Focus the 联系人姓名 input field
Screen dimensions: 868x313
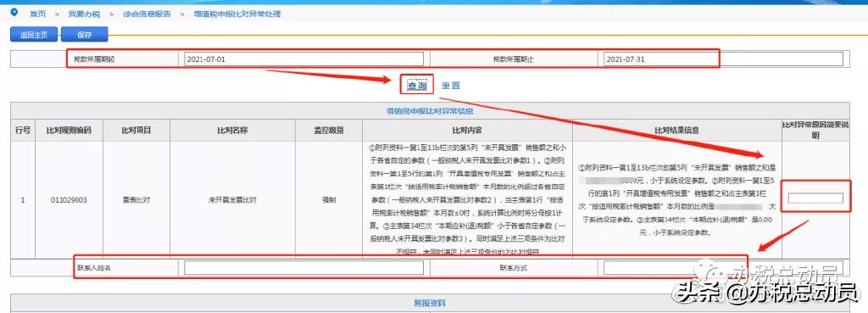[x=304, y=267]
